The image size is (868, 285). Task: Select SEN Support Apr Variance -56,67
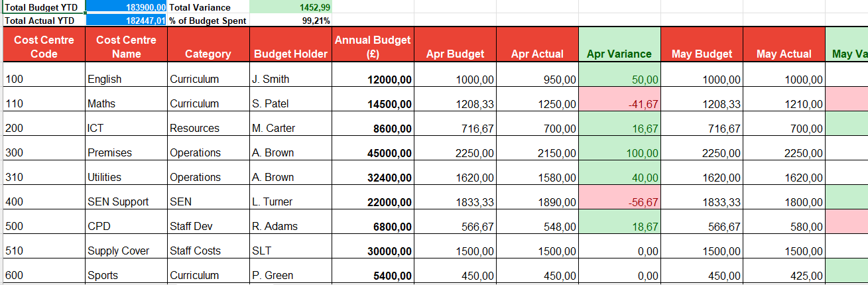619,201
